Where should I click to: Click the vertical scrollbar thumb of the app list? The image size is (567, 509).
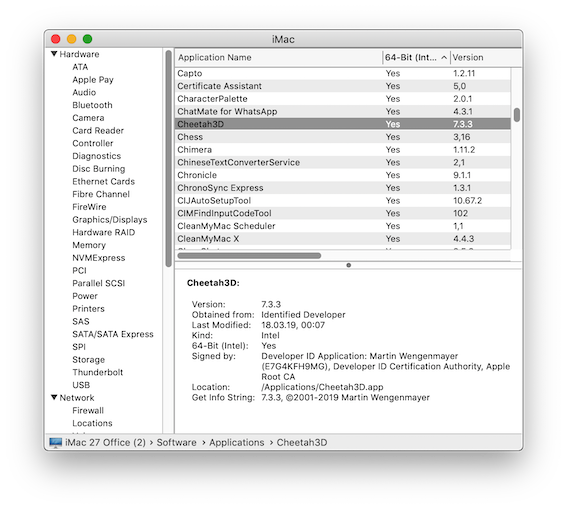point(517,115)
